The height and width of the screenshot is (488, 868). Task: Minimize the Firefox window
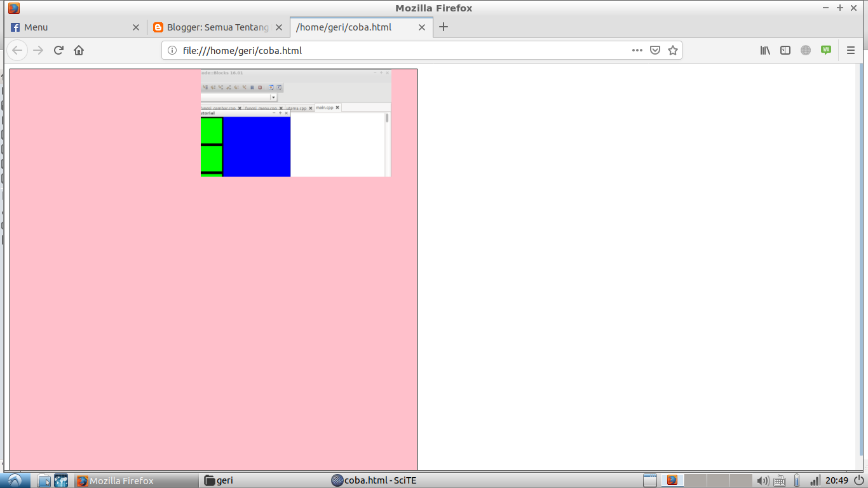click(825, 8)
